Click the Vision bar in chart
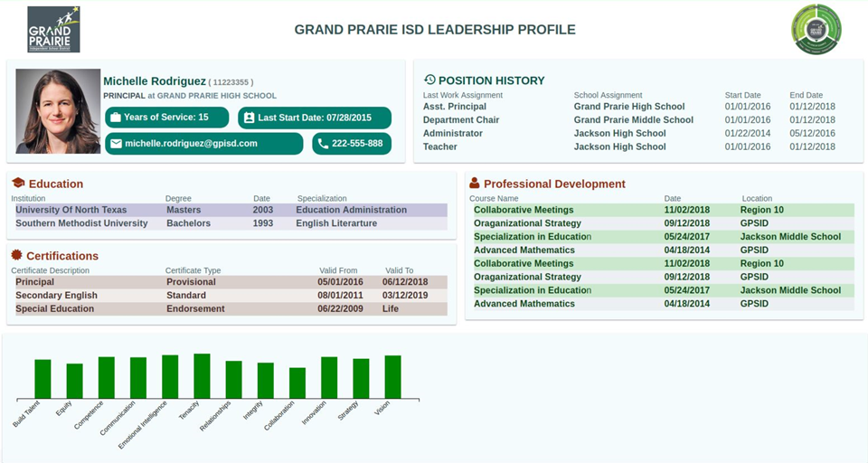Screen dimensions: 868x463 pos(393,377)
